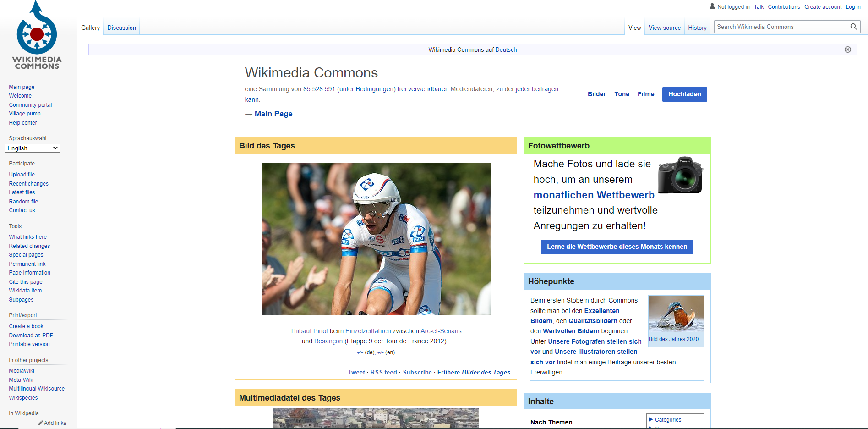This screenshot has height=429, width=868.
Task: Click the cyclist photo in Bild des Tages
Action: (x=376, y=239)
